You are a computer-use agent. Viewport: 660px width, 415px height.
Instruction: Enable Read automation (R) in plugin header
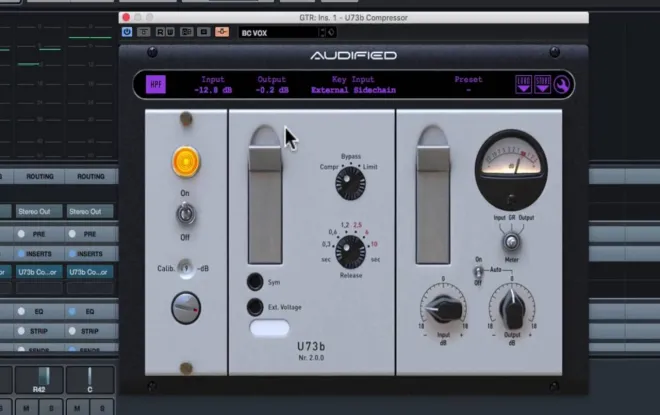160,32
